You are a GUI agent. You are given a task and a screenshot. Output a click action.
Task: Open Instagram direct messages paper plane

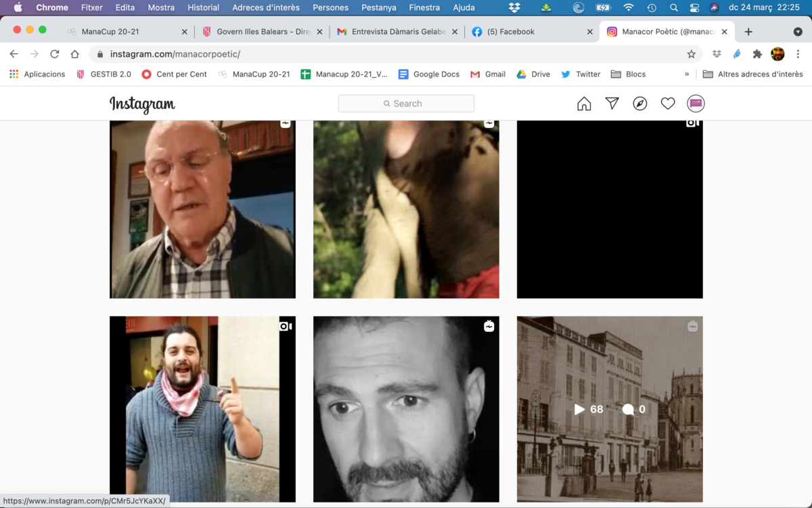point(612,104)
